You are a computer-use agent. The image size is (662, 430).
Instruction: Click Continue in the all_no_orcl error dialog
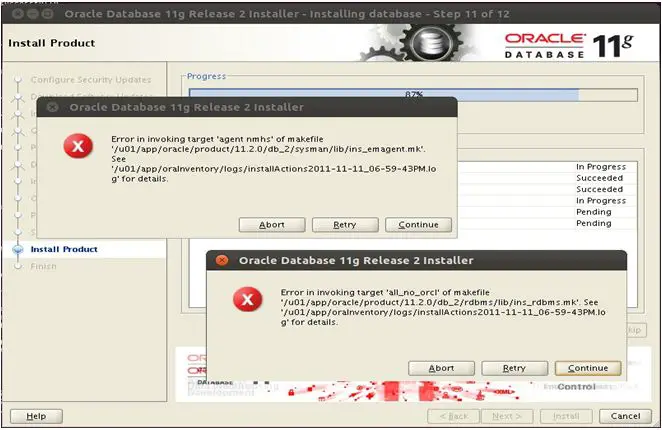point(588,368)
